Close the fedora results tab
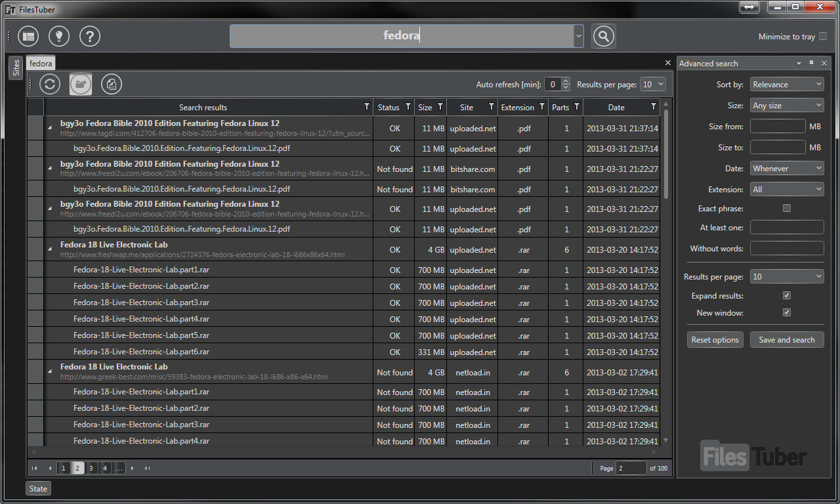Screen dimensions: 840x504 point(668,63)
